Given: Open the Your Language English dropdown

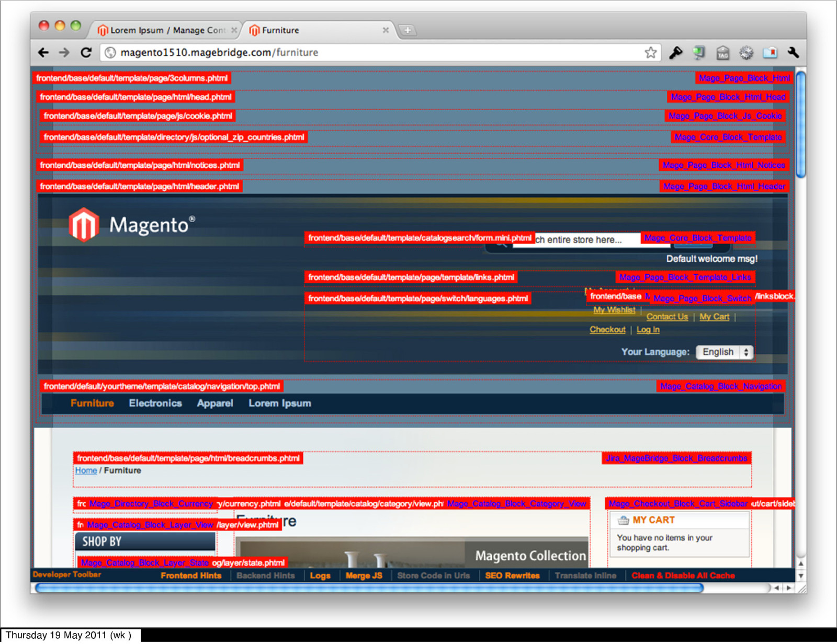Looking at the screenshot, I should [x=725, y=352].
